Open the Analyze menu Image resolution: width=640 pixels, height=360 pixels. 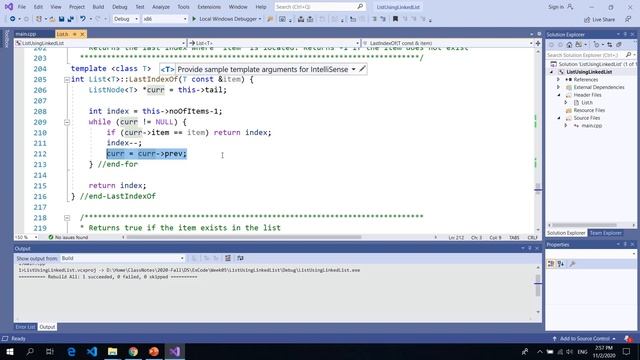[161, 7]
